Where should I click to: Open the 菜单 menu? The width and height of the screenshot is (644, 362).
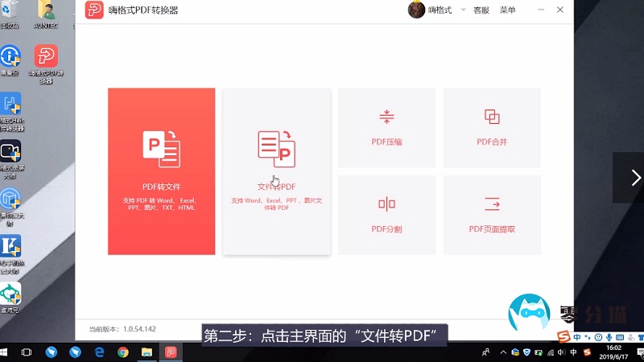coord(507,10)
